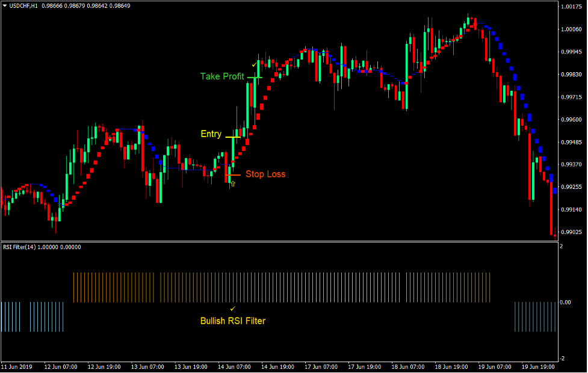The width and height of the screenshot is (588, 373).
Task: Click the up arrow icon below Stop Loss
Action: pyautogui.click(x=232, y=183)
